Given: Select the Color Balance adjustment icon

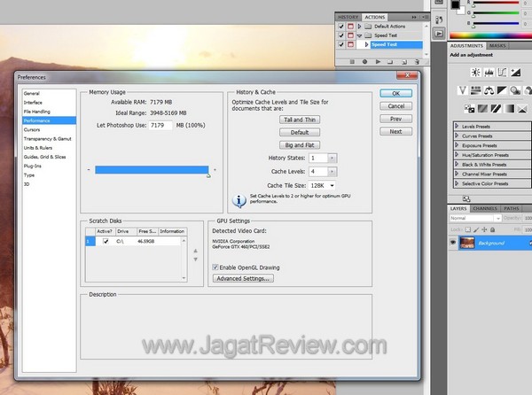Looking at the screenshot, I should tap(489, 90).
